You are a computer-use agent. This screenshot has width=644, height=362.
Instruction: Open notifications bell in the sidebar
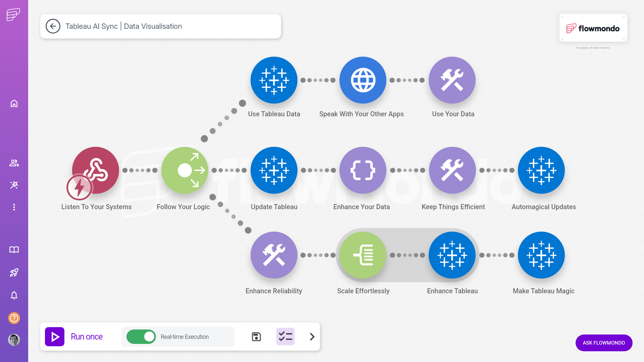[14, 295]
